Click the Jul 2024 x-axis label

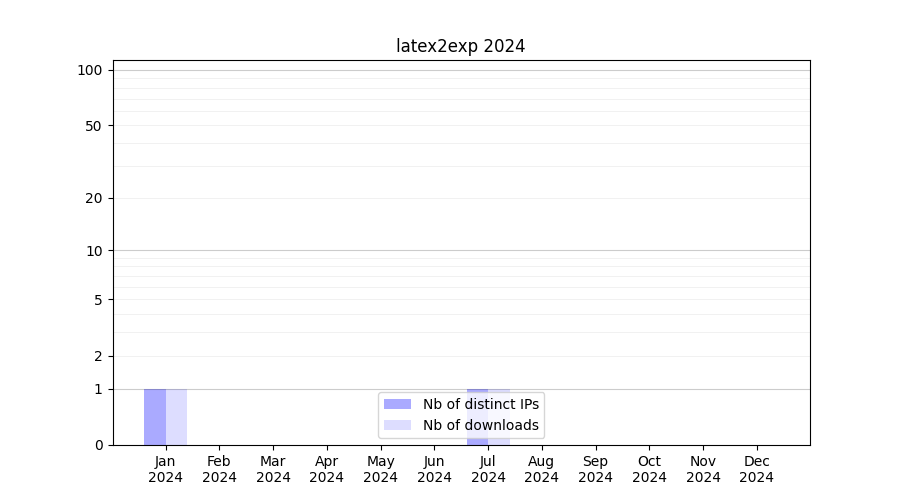click(x=488, y=469)
